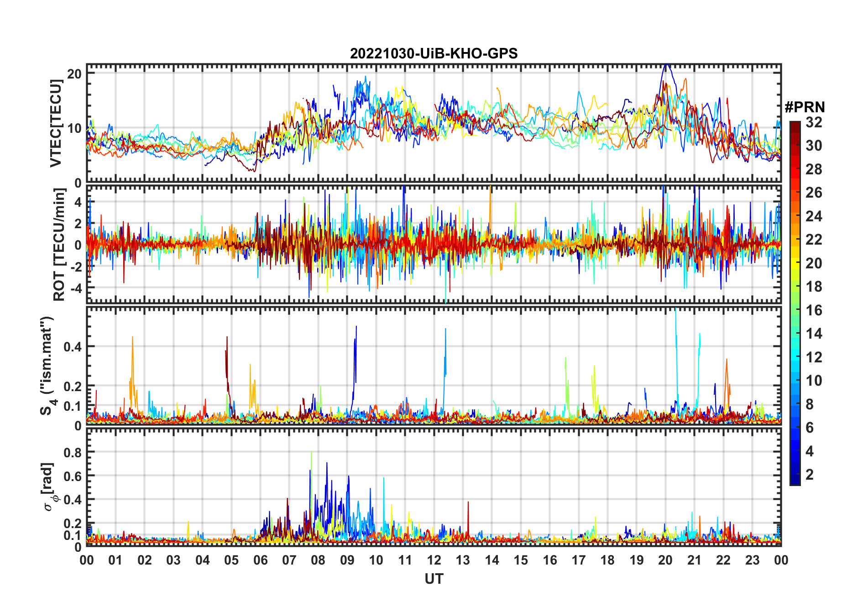The image size is (868, 607).
Task: Click ROT y-axis tick label 4
Action: coord(78,202)
